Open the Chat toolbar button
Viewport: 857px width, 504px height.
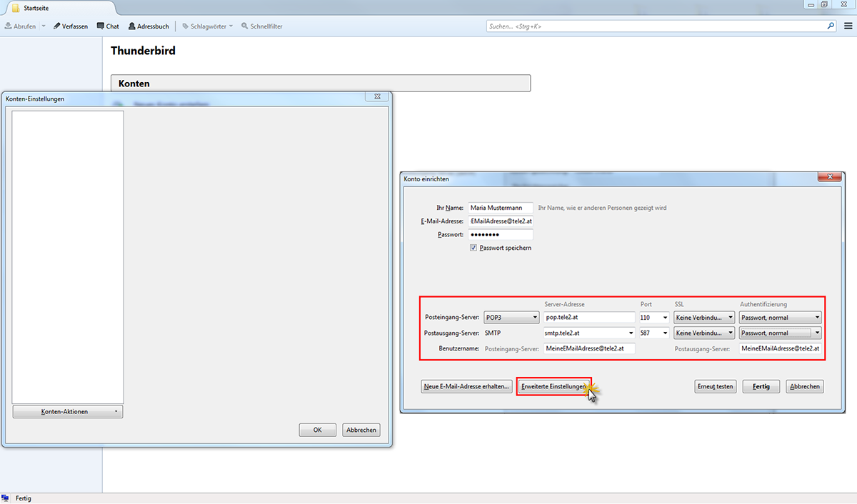click(108, 26)
